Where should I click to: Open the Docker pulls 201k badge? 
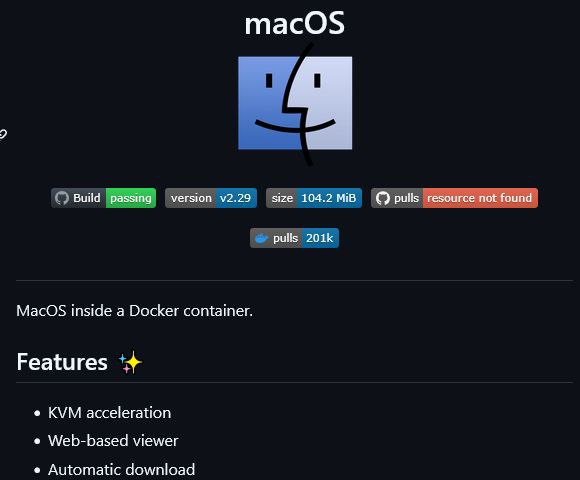point(294,238)
